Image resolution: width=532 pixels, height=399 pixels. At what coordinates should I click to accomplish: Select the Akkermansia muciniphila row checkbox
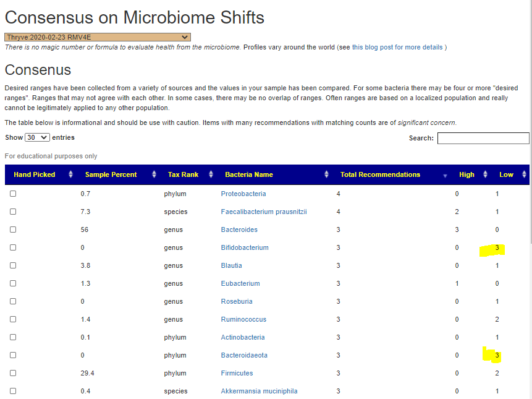pos(13,391)
